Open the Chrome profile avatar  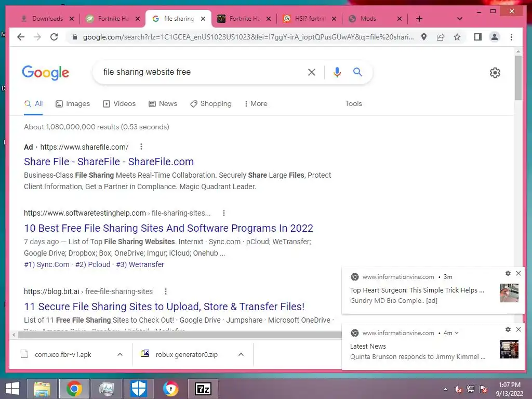[495, 37]
